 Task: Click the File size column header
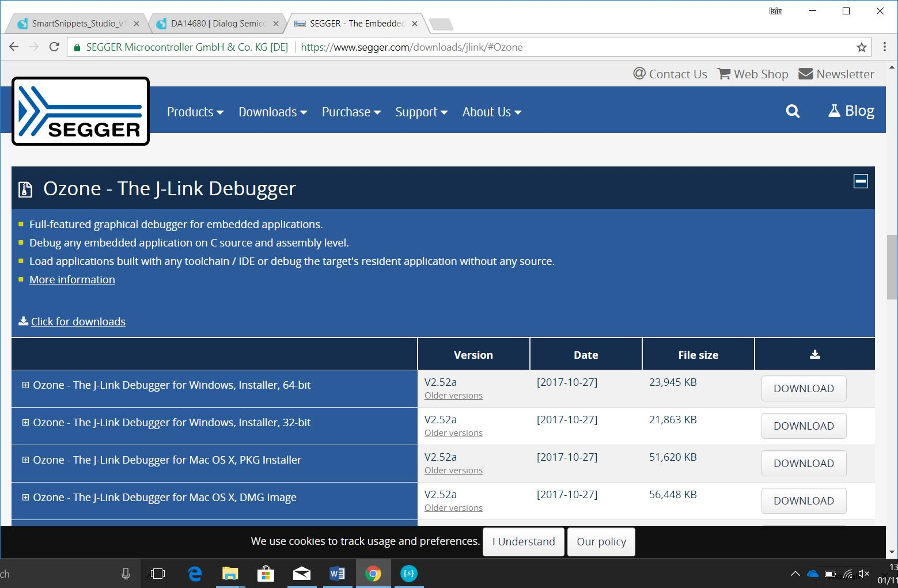click(x=698, y=355)
